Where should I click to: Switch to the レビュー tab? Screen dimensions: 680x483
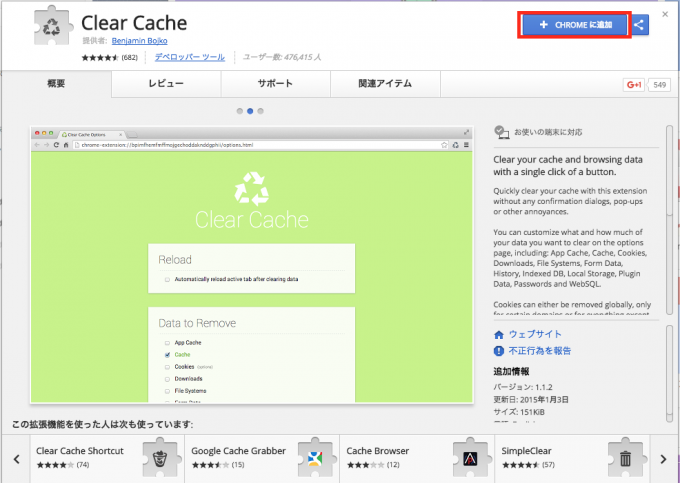[166, 84]
